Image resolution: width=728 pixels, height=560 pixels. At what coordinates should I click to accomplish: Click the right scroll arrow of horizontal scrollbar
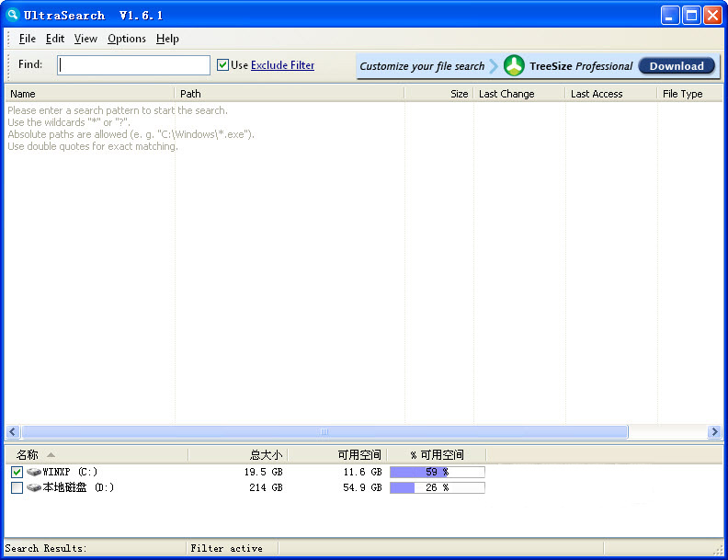714,431
